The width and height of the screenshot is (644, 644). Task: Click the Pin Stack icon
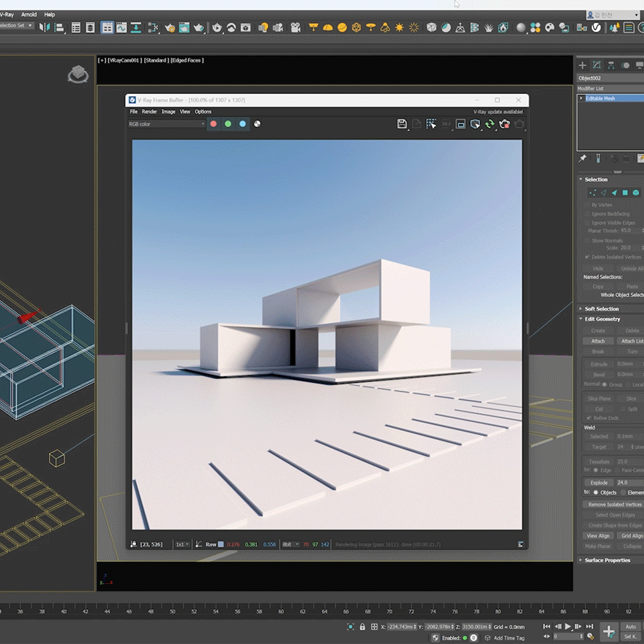pyautogui.click(x=583, y=158)
